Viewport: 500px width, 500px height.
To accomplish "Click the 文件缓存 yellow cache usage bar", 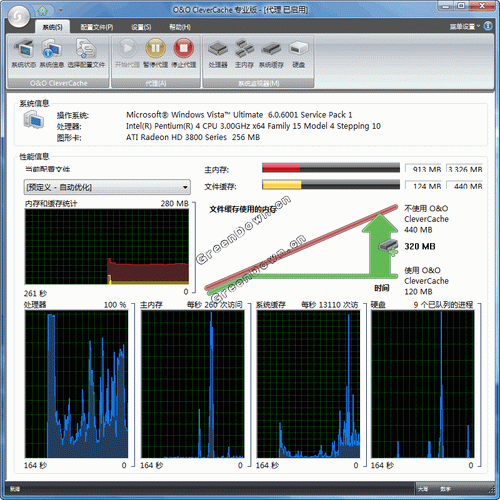I will (331, 184).
